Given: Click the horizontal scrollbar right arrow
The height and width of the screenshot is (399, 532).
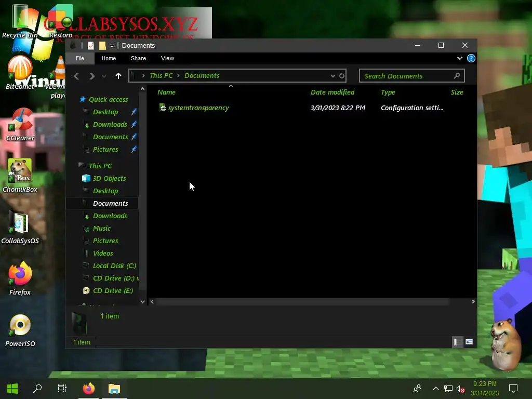Looking at the screenshot, I should pos(473,302).
